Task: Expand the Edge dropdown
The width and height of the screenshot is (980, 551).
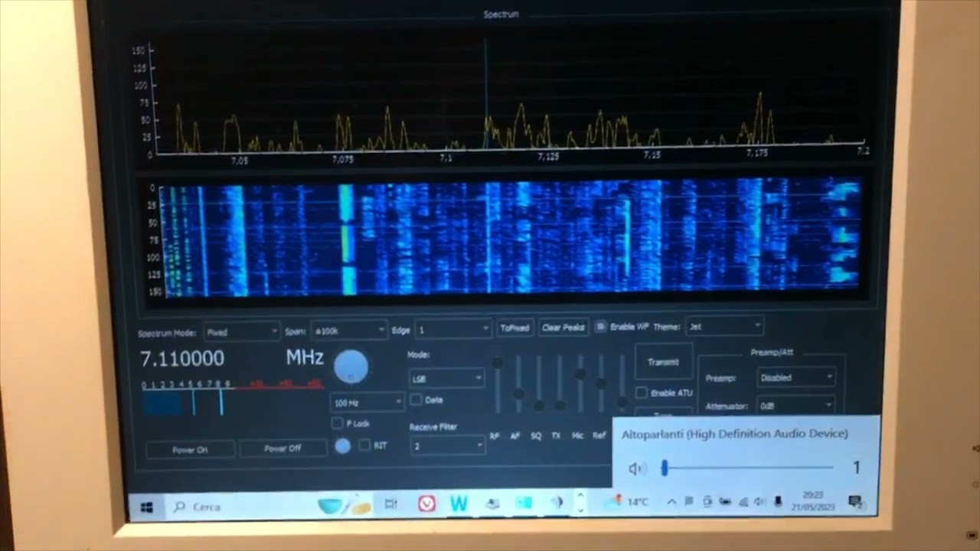Action: (452, 329)
